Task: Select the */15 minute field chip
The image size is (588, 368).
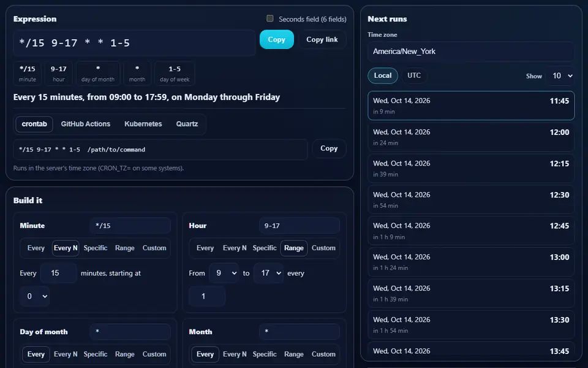Action: pos(28,74)
